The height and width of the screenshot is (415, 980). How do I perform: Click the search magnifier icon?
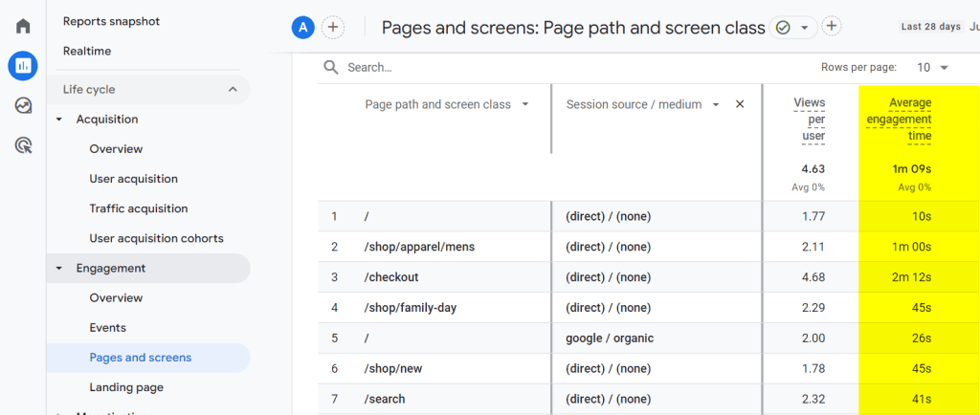[x=330, y=67]
